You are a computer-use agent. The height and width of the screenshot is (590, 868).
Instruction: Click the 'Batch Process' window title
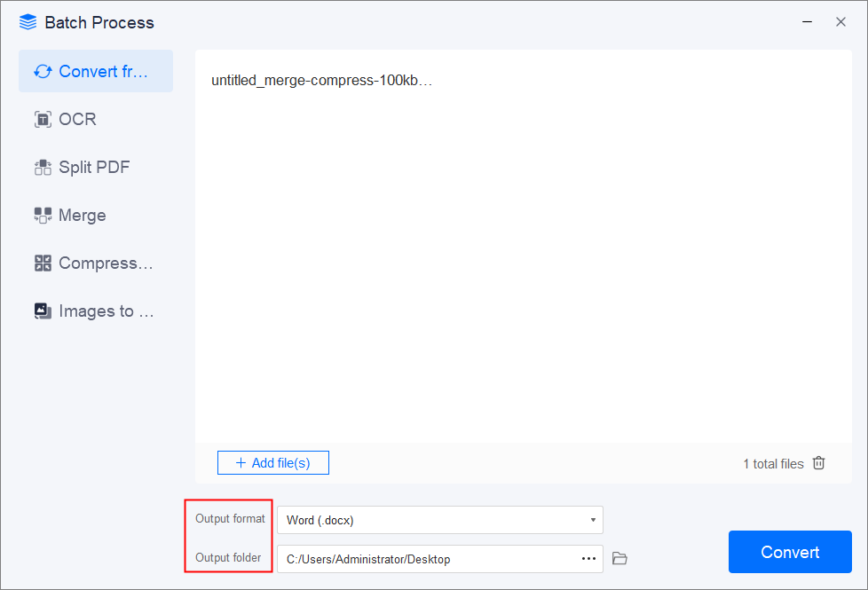[99, 23]
